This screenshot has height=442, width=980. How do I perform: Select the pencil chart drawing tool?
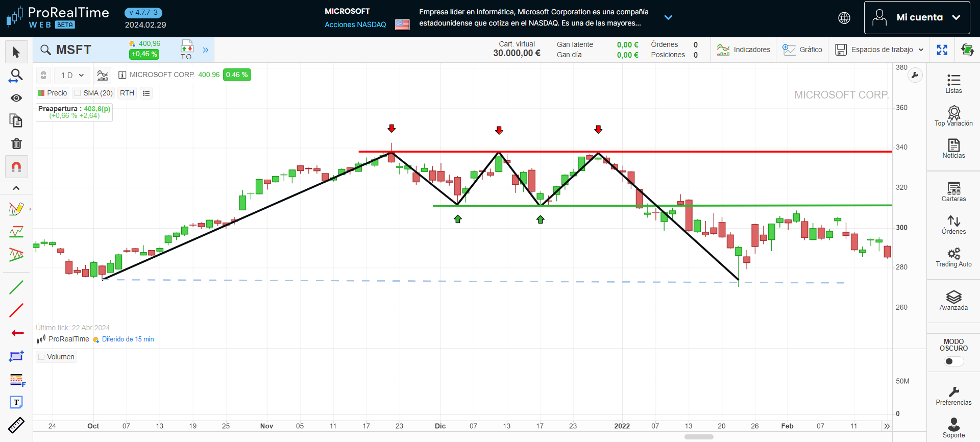coord(16,209)
